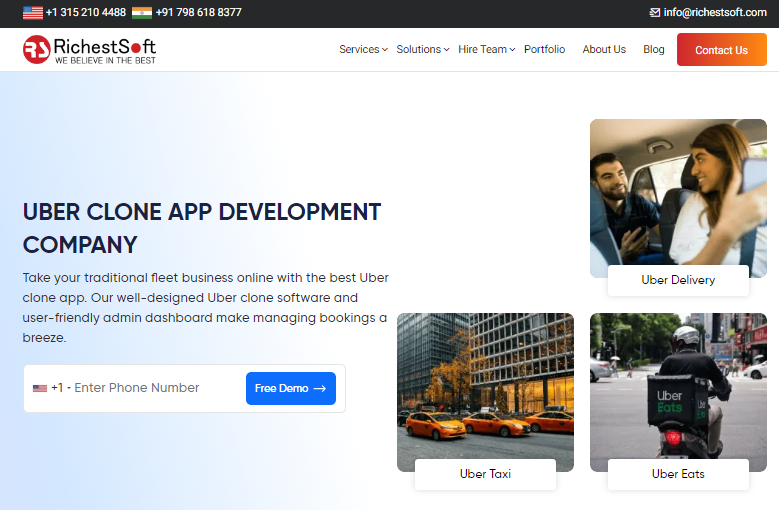
Task: Expand the Hire Team dropdown
Action: 486,49
